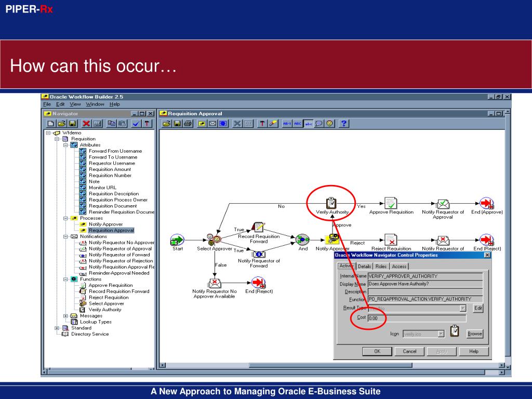Click the Copy icon in Navigator toolbar

[111, 124]
